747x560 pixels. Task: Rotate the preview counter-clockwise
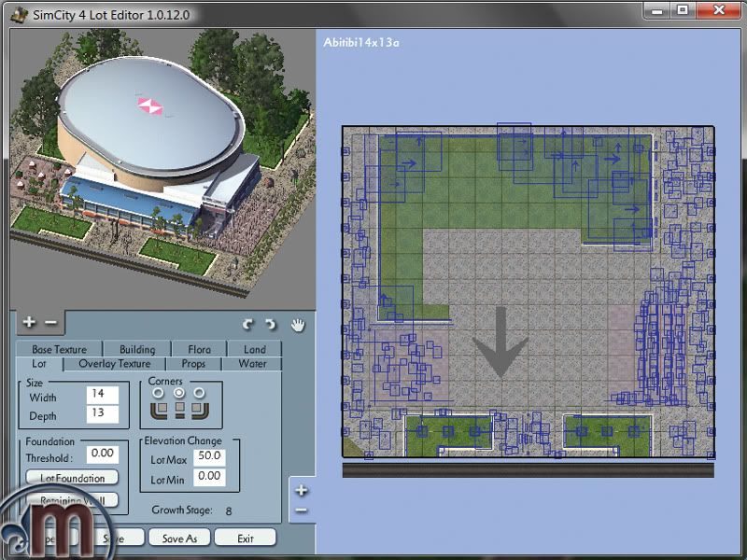pyautogui.click(x=247, y=325)
